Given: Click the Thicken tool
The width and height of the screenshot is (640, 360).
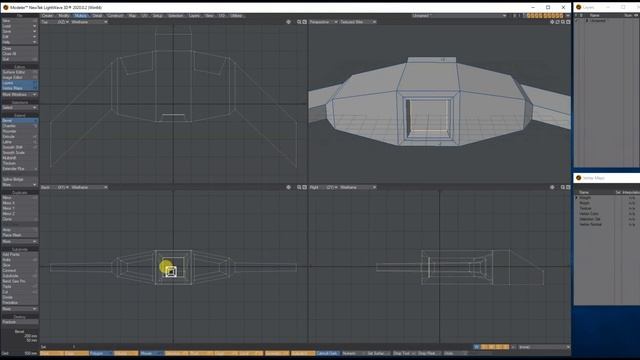Looking at the screenshot, I should coord(19,163).
